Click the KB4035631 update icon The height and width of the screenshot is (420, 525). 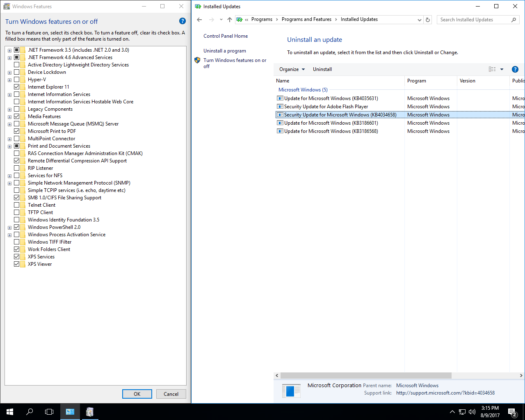pyautogui.click(x=280, y=98)
